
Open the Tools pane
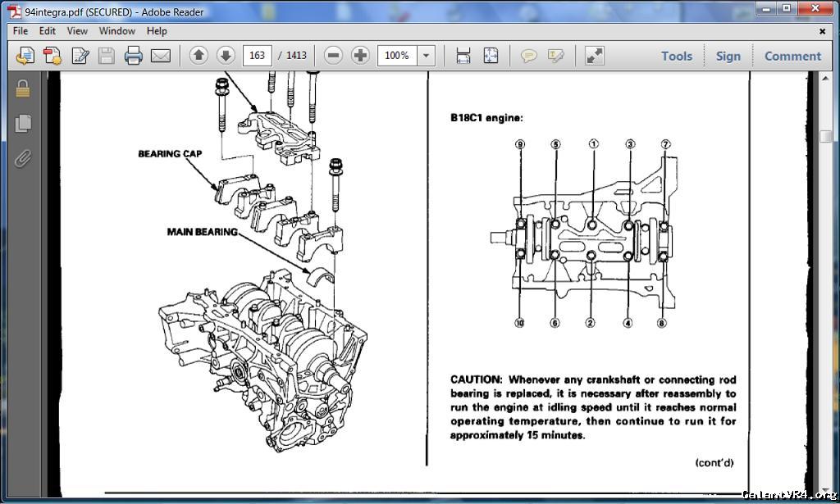point(677,57)
